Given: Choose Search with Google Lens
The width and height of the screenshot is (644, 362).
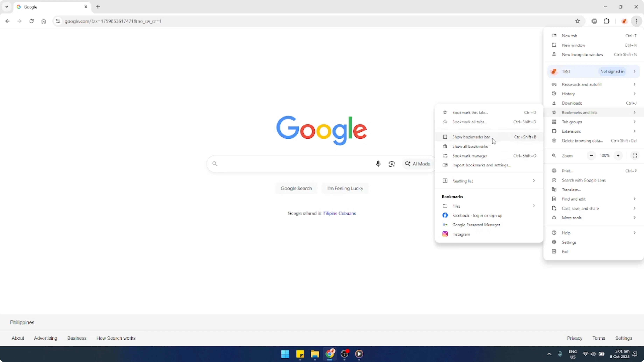Looking at the screenshot, I should (594, 180).
